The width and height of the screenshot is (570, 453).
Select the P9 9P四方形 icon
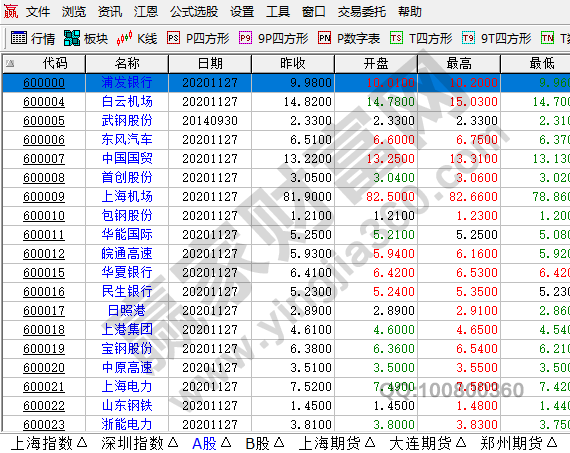tap(245, 38)
